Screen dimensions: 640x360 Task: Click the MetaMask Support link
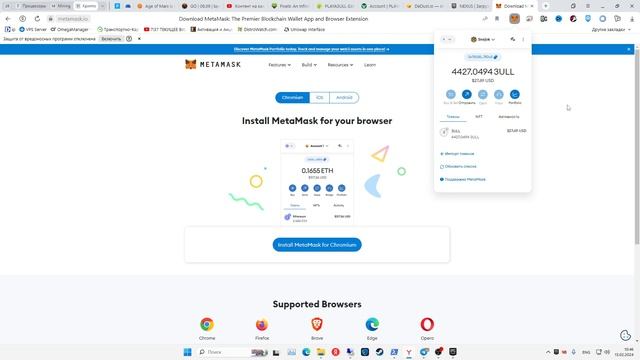[x=462, y=179]
